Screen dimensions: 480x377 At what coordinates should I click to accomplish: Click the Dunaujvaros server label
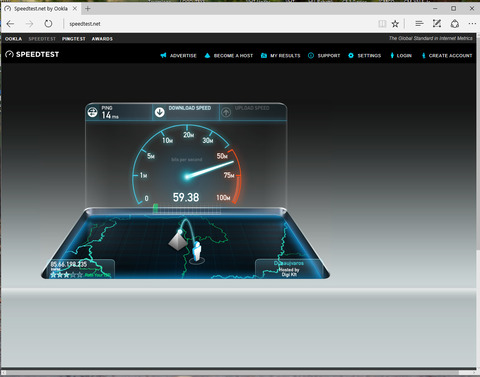289,263
